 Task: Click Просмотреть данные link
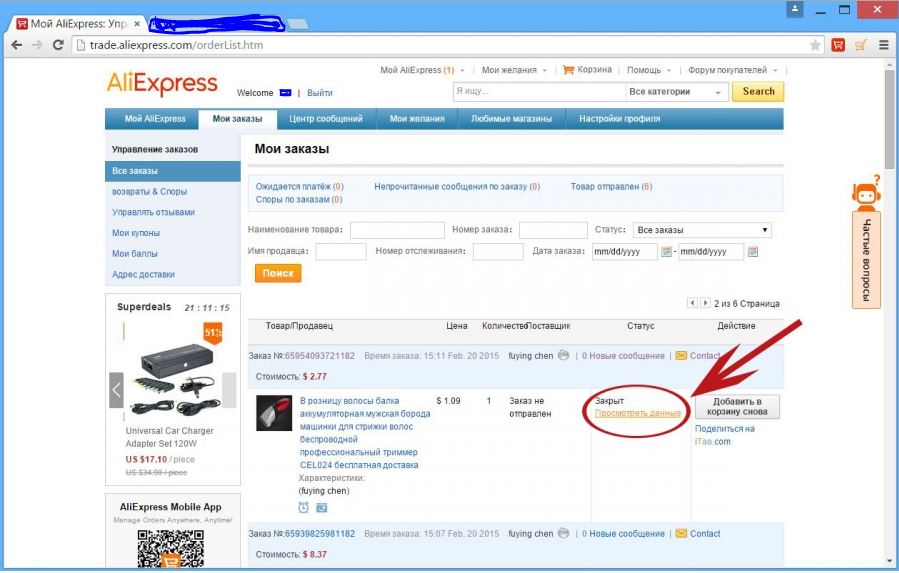[638, 414]
